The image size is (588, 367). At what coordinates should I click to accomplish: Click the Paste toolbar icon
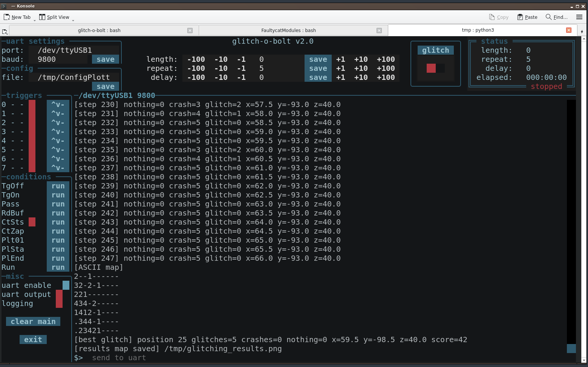point(520,17)
